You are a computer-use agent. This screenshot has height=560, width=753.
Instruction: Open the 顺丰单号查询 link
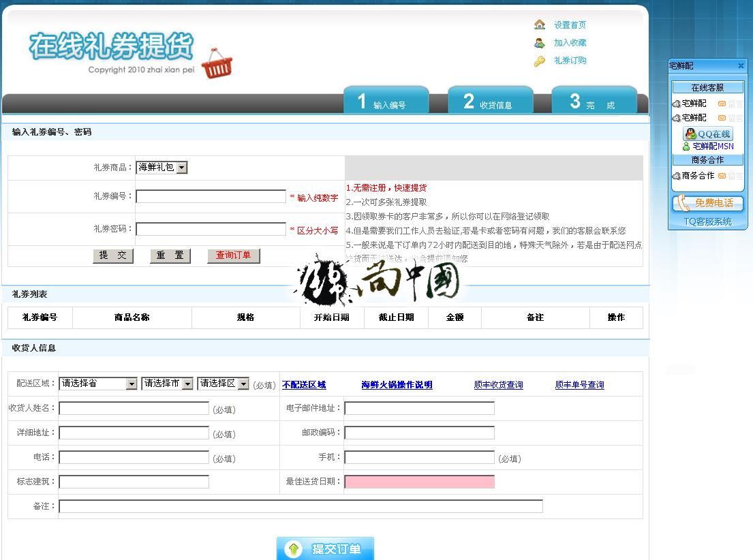[580, 385]
